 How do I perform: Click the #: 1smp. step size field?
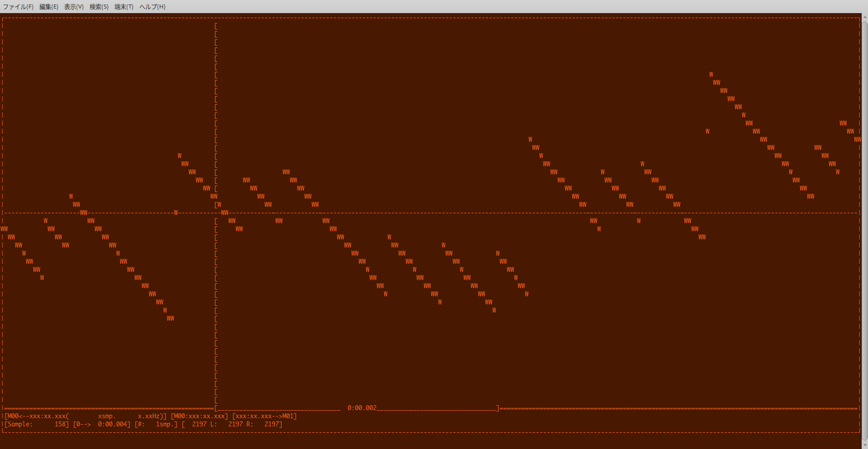point(156,424)
